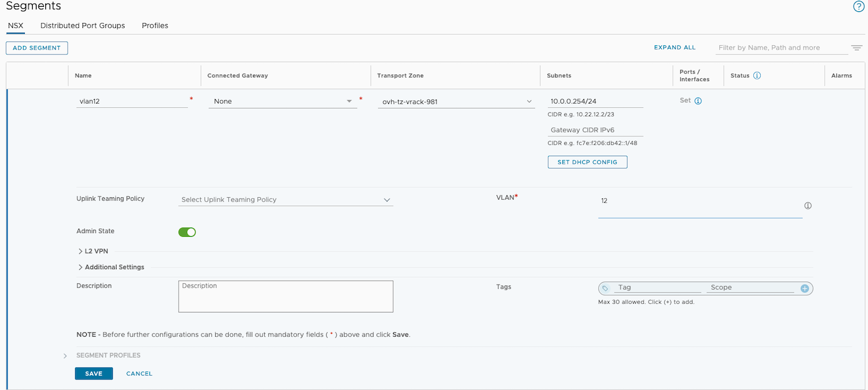Click the Status column info icon
The height and width of the screenshot is (390, 868).
click(757, 76)
